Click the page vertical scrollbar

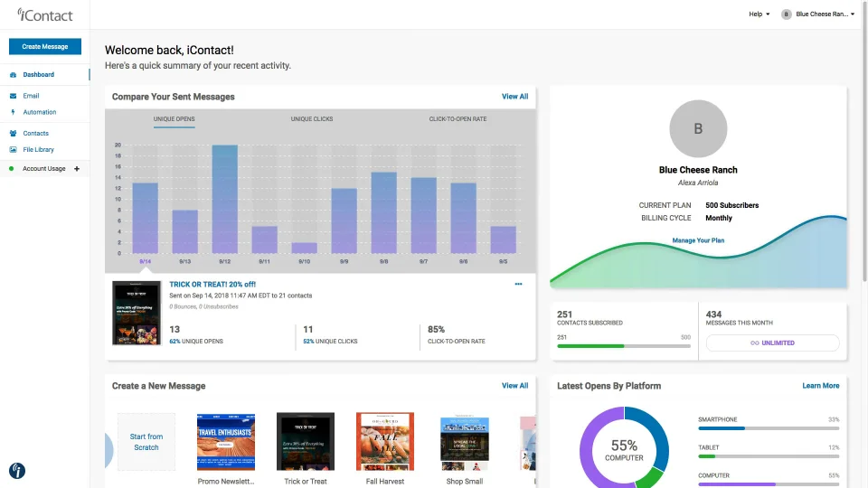pyautogui.click(x=864, y=144)
